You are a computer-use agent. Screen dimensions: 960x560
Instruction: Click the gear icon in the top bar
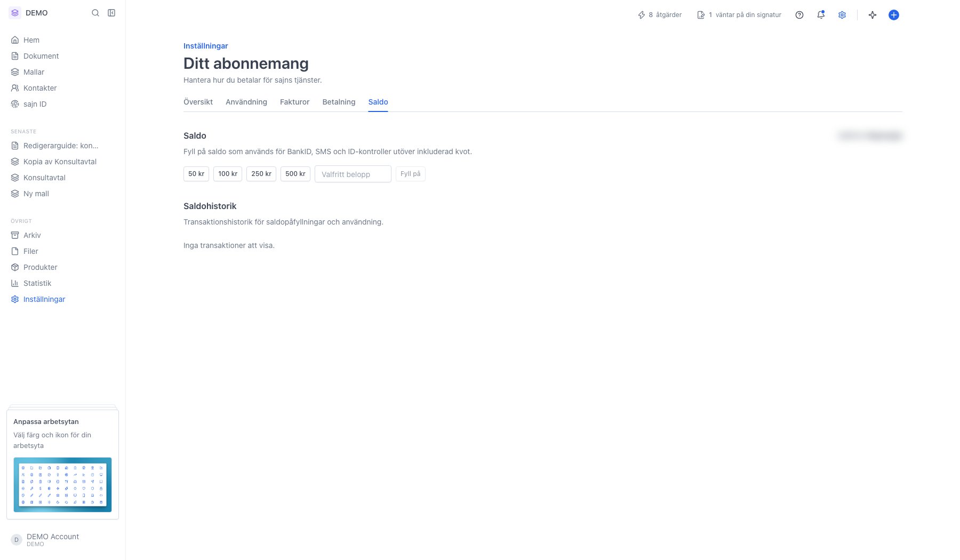(x=842, y=15)
